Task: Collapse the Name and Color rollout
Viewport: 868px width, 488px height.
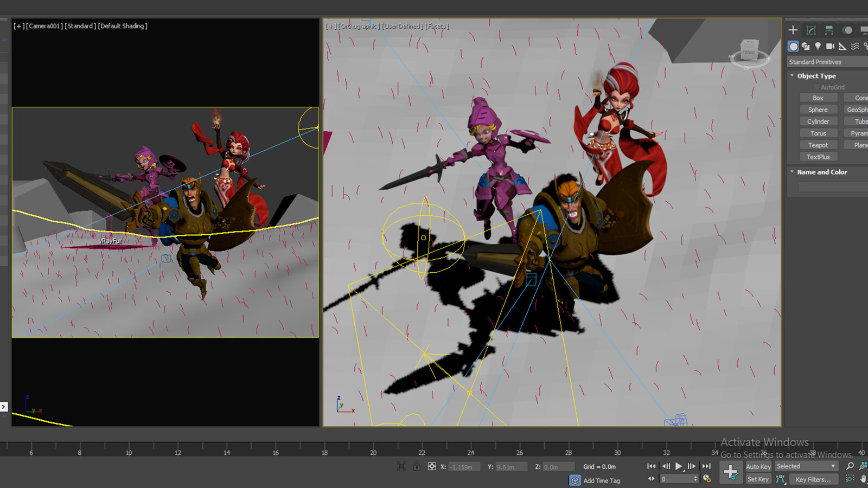Action: pos(792,172)
